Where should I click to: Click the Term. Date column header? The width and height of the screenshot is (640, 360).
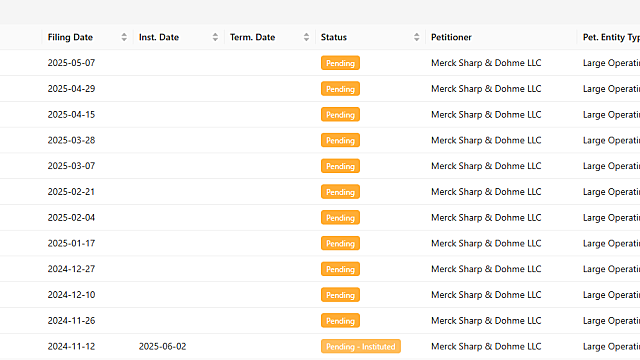pos(269,37)
